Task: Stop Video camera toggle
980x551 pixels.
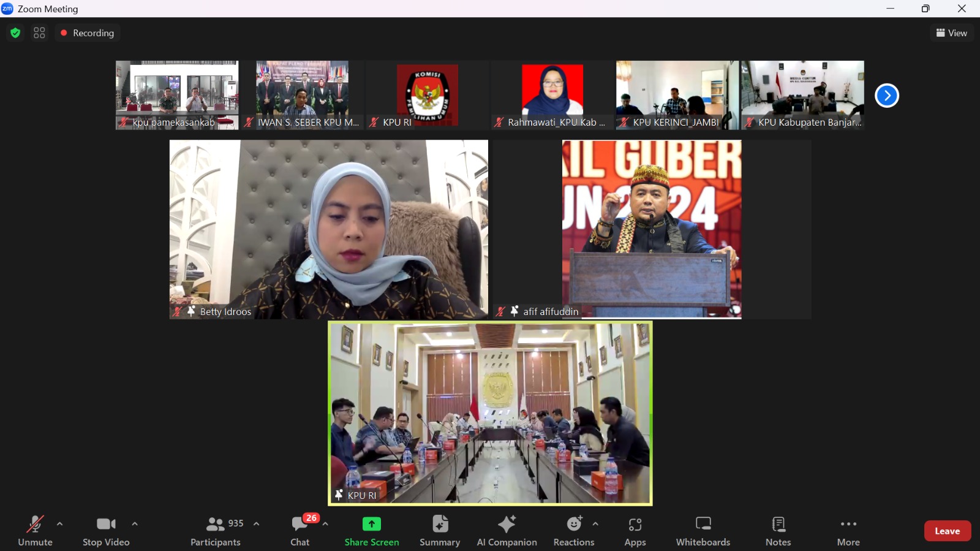Action: coord(106,531)
